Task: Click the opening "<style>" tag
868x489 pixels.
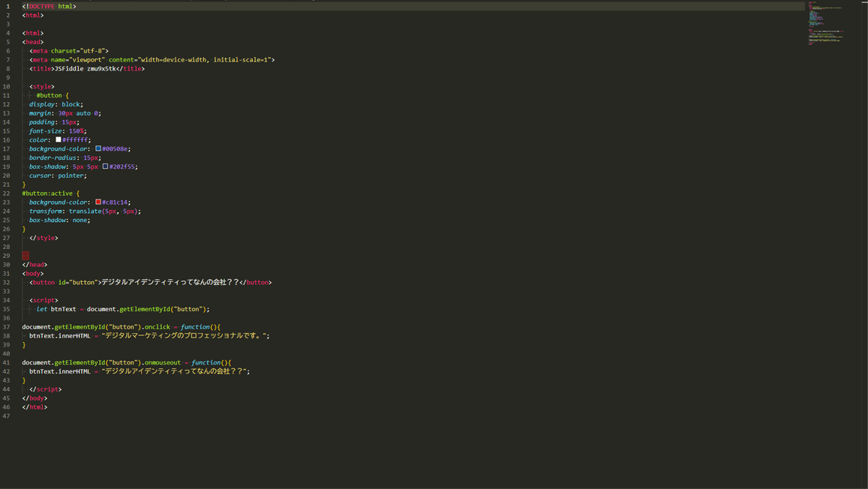Action: tap(42, 87)
